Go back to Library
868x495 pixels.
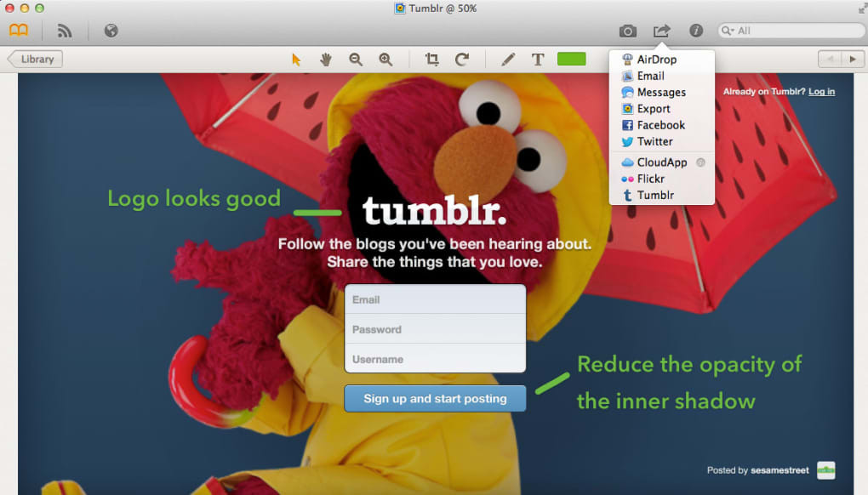pyautogui.click(x=35, y=60)
